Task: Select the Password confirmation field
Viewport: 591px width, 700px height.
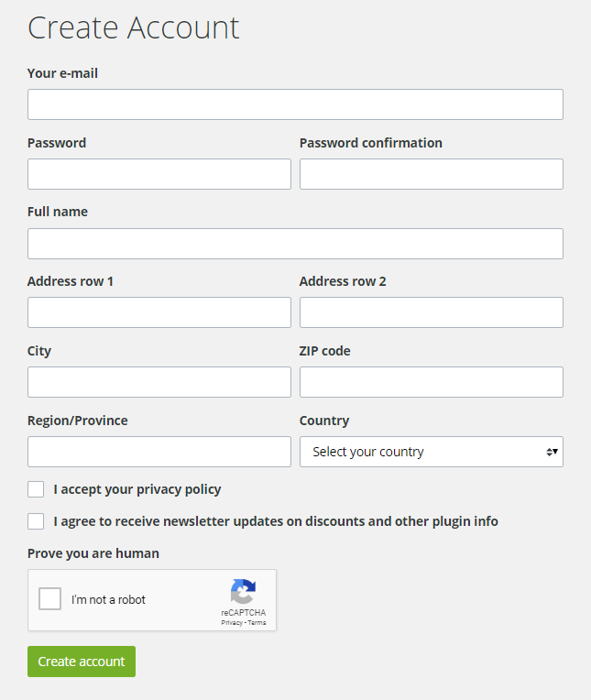Action: click(x=431, y=174)
